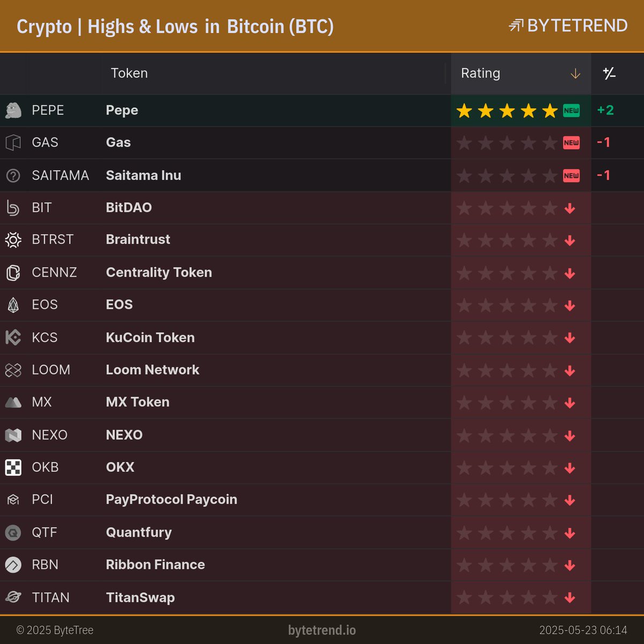The image size is (644, 644).
Task: Click the red down arrow for NEXO
Action: click(x=570, y=435)
